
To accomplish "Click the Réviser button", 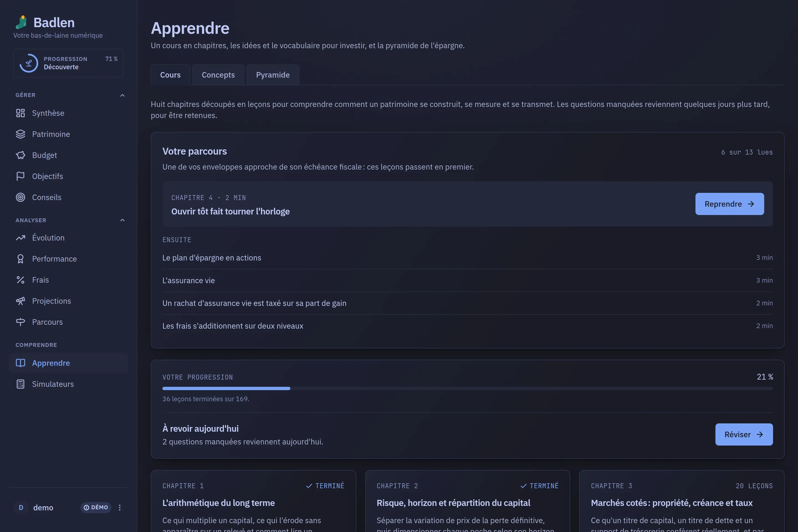I will point(744,434).
